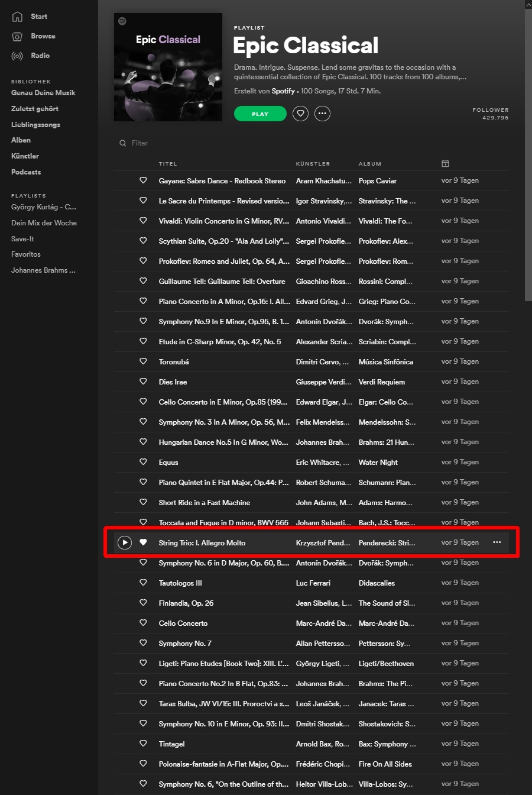This screenshot has height=795, width=532.
Task: Unlike the String Trio: I. Allegro Molto track
Action: [x=143, y=542]
